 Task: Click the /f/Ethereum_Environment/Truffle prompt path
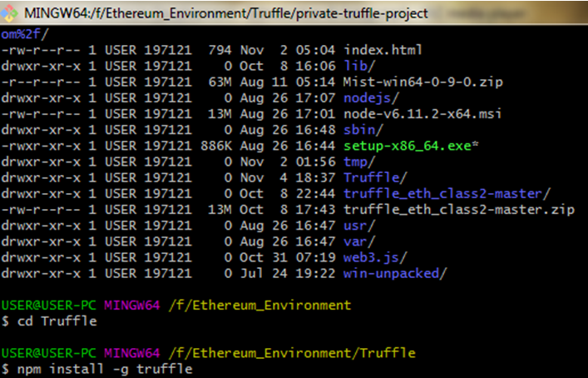tap(292, 353)
